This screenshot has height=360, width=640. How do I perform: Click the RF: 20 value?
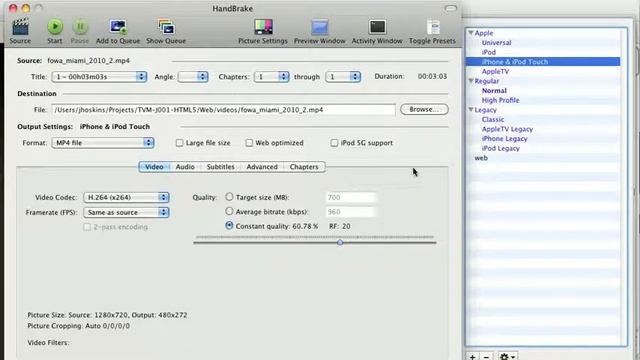340,226
